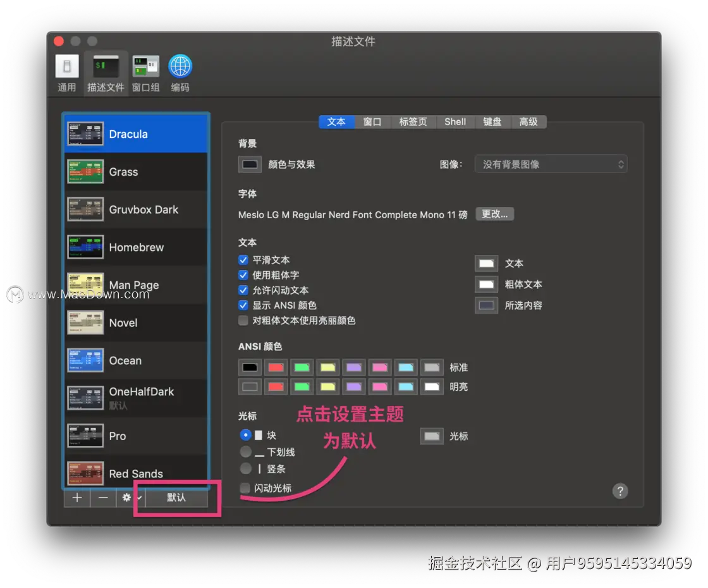Click the 标准 purple ANSI swatch
This screenshot has width=708, height=588.
point(353,367)
